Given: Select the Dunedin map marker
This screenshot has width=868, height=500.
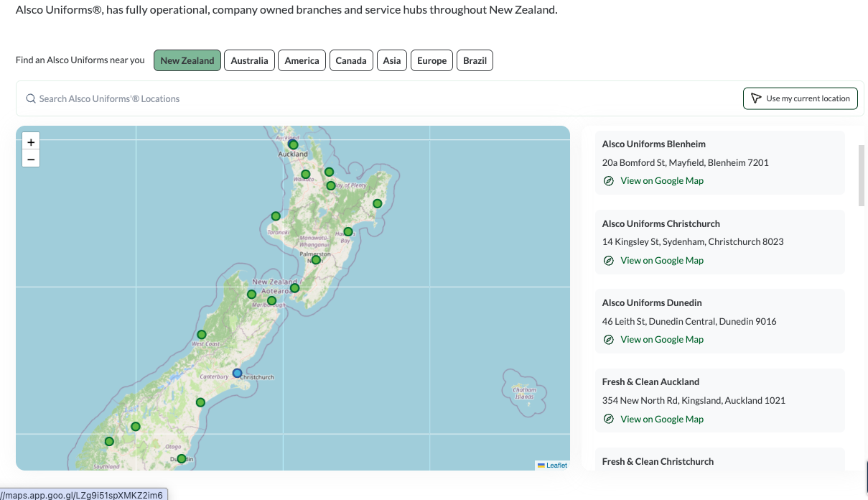Looking at the screenshot, I should click(182, 458).
